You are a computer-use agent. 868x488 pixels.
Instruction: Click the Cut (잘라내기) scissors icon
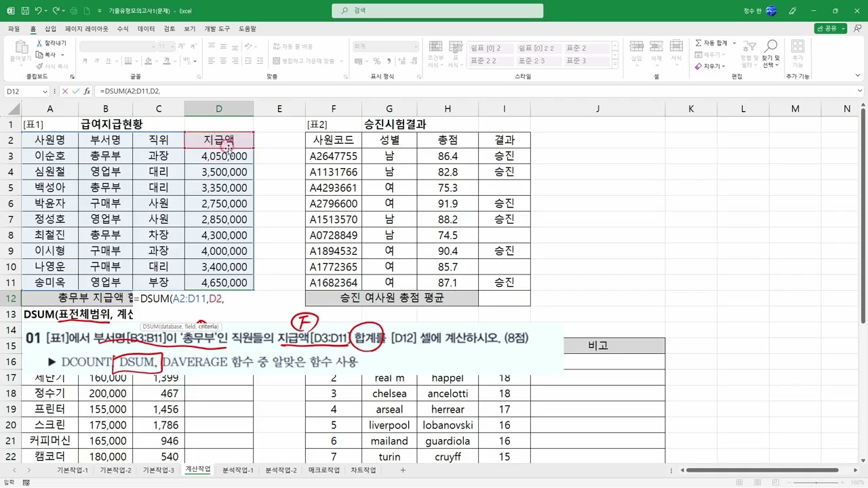point(39,43)
